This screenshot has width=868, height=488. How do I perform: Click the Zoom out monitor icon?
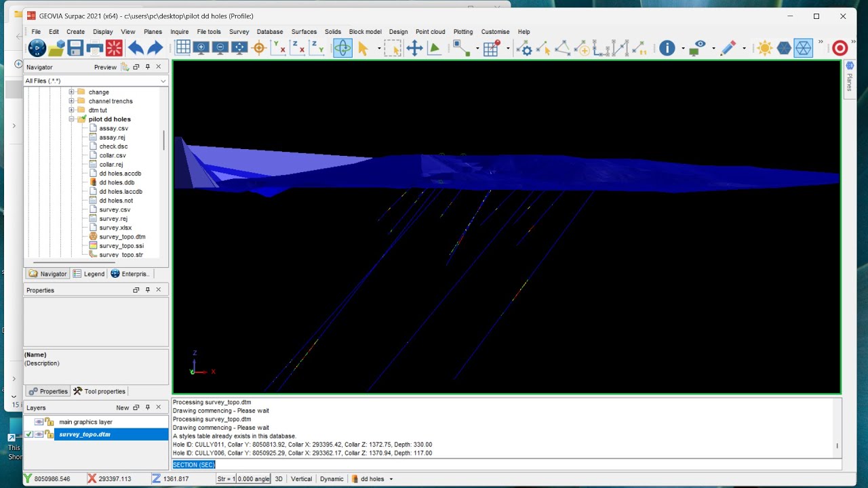pyautogui.click(x=220, y=48)
